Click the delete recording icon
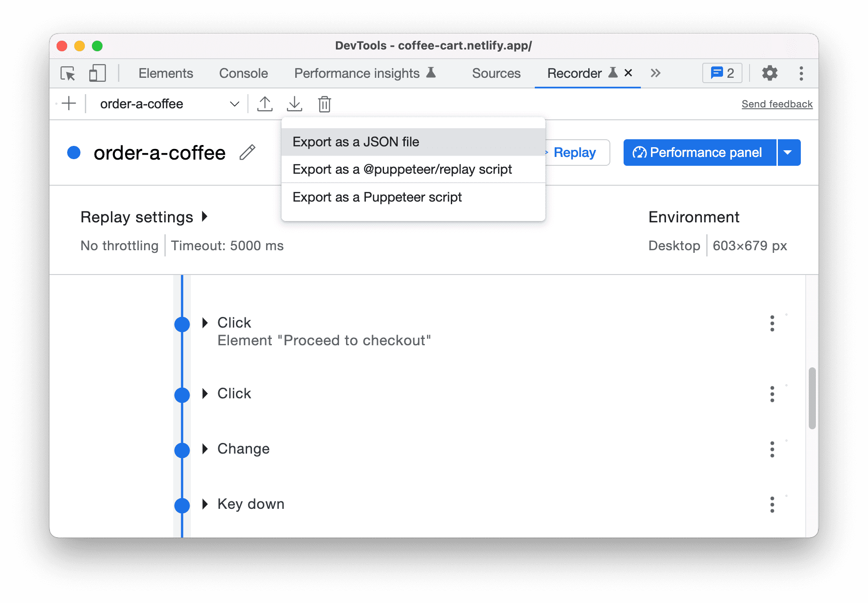The image size is (868, 603). click(x=324, y=104)
